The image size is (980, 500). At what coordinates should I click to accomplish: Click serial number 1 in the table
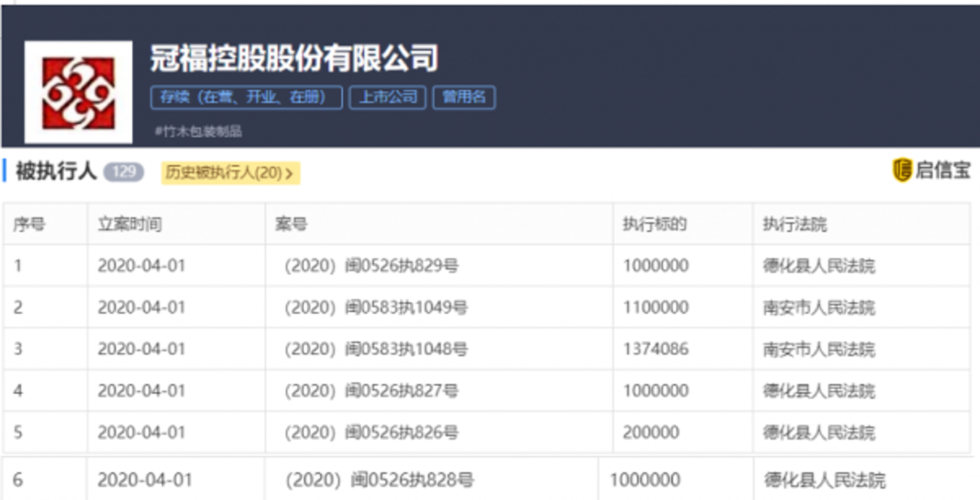[18, 266]
